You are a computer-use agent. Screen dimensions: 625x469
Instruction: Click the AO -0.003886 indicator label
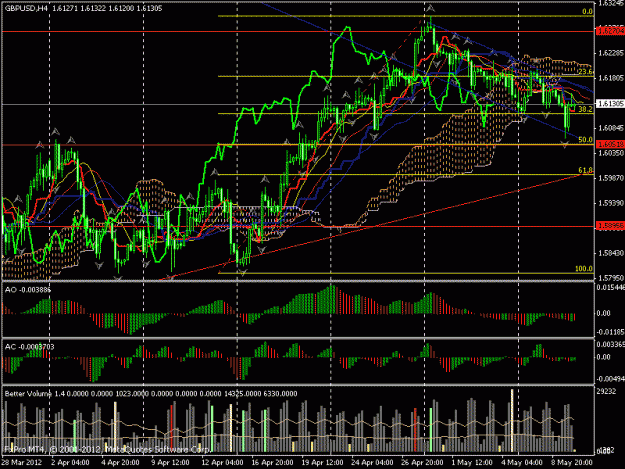(x=28, y=290)
